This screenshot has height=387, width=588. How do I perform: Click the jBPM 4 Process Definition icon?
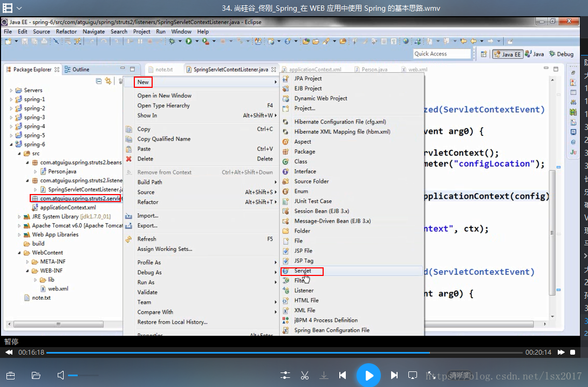tap(285, 320)
